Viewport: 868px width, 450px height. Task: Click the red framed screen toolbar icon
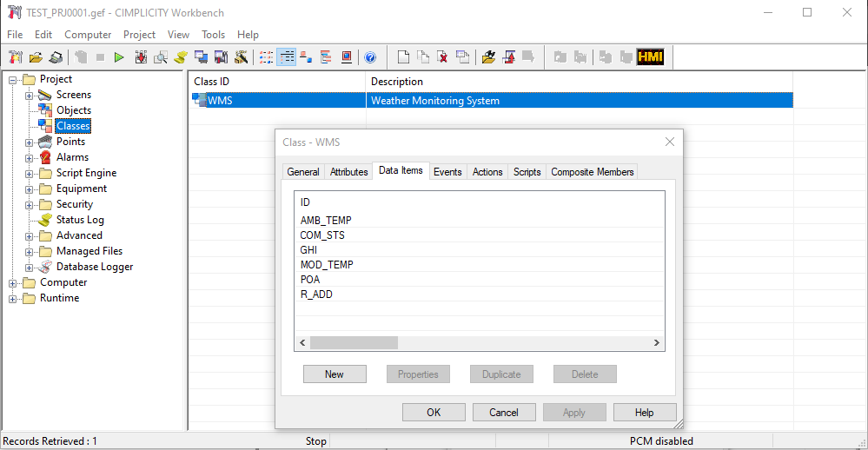click(x=347, y=57)
